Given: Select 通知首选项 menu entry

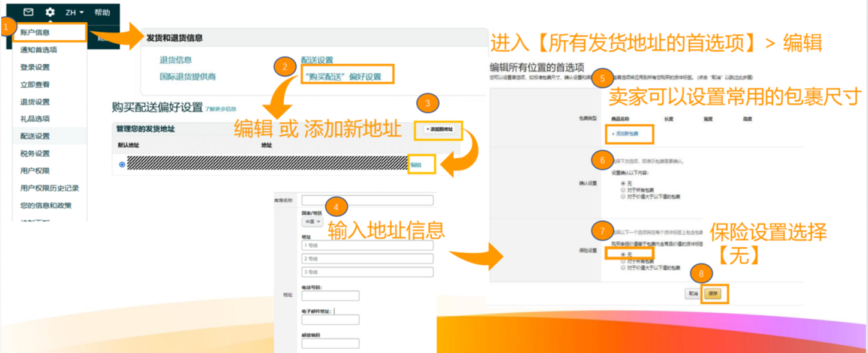Looking at the screenshot, I should pyautogui.click(x=38, y=50).
